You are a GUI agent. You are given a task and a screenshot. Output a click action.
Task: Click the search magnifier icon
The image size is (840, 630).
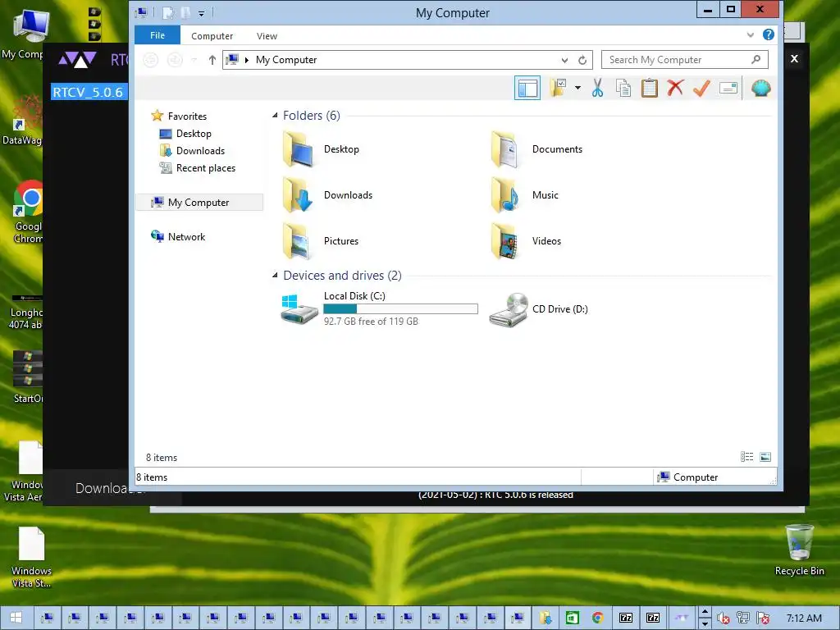pyautogui.click(x=756, y=59)
